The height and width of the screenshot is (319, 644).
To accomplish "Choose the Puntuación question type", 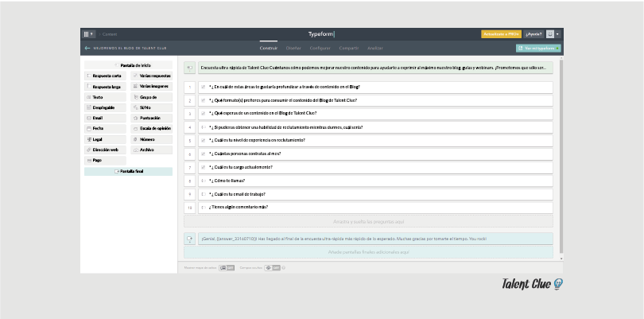I will click(x=152, y=118).
